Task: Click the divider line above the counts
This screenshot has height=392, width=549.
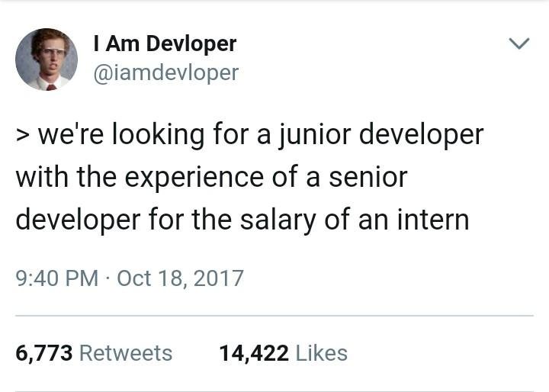Action: pos(274,316)
